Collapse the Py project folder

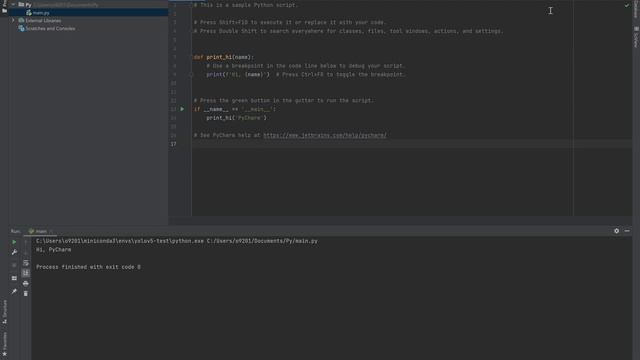13,4
